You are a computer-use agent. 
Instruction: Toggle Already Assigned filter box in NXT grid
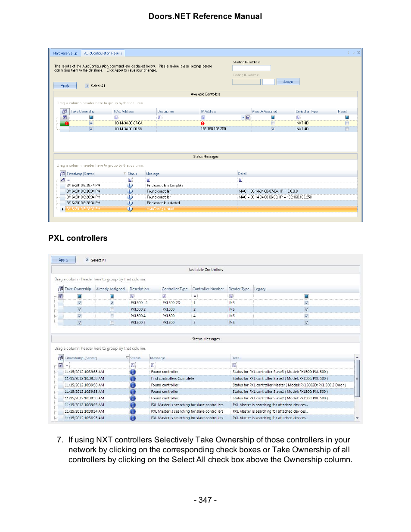tap(273, 117)
